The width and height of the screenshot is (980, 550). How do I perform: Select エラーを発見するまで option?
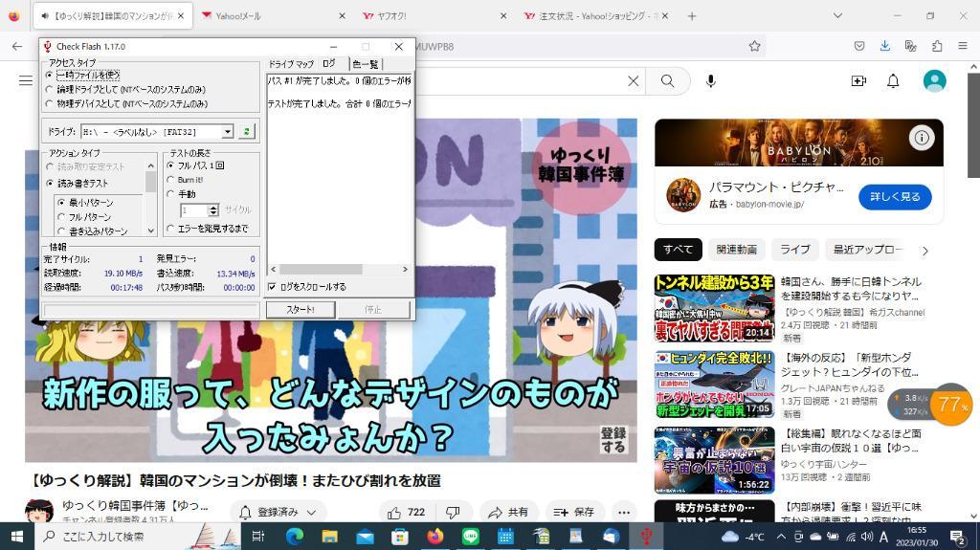click(208, 229)
